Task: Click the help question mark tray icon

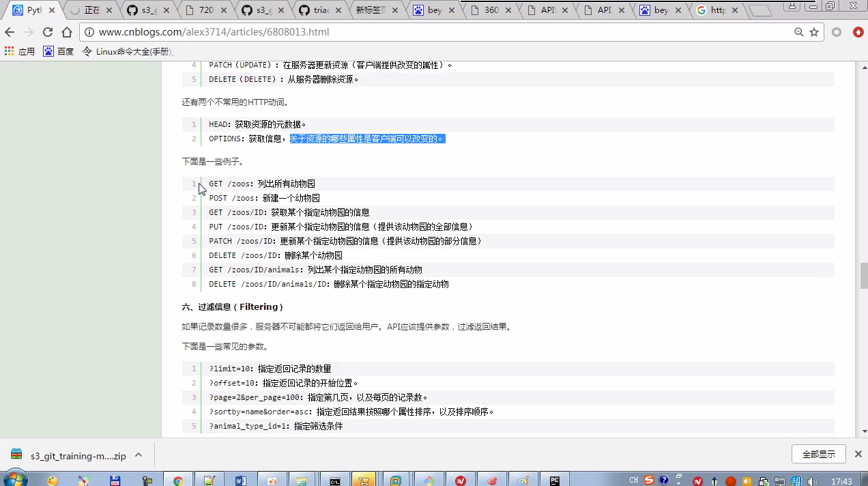Action: (664, 481)
